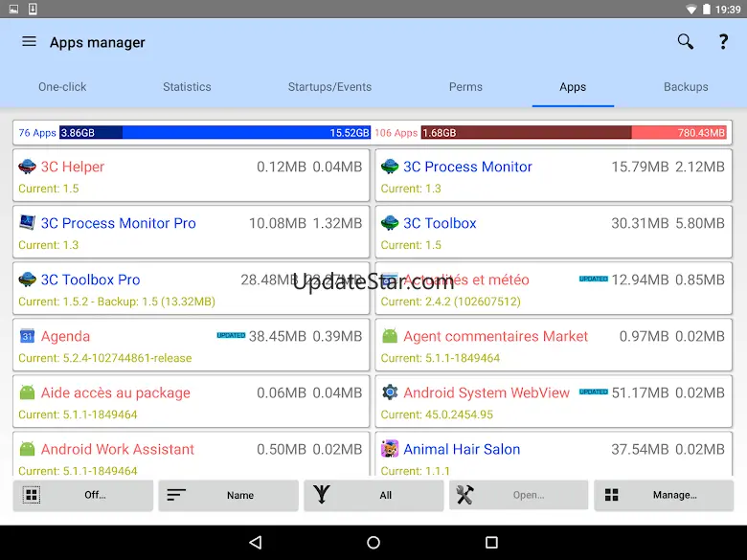Click the 30.31MB size of 3C Toolbox
Image resolution: width=747 pixels, height=560 pixels.
pyautogui.click(x=640, y=223)
